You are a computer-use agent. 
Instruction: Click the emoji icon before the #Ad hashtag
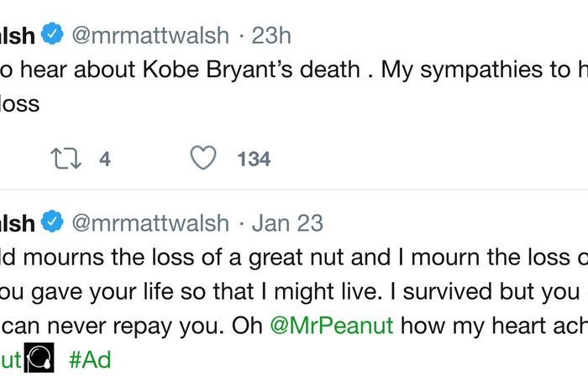coord(39,359)
